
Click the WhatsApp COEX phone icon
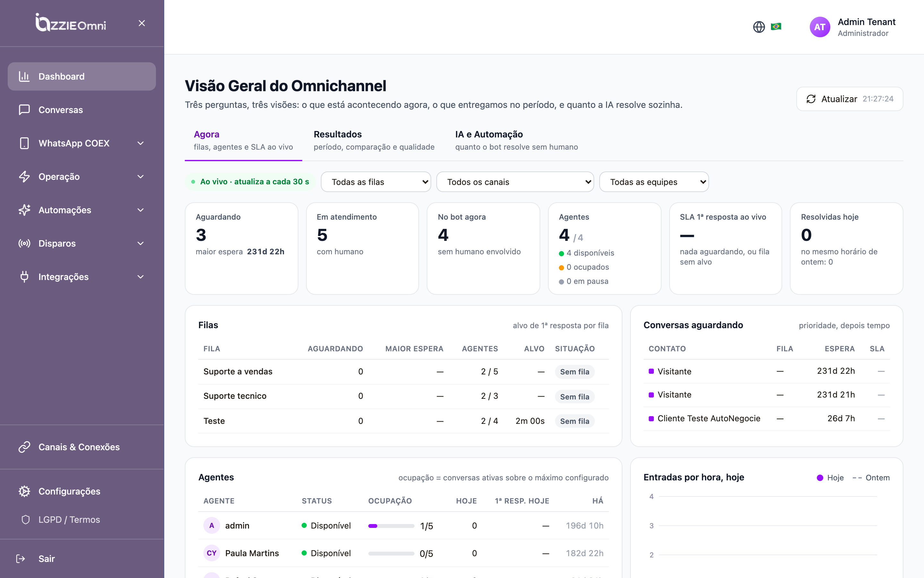point(24,143)
